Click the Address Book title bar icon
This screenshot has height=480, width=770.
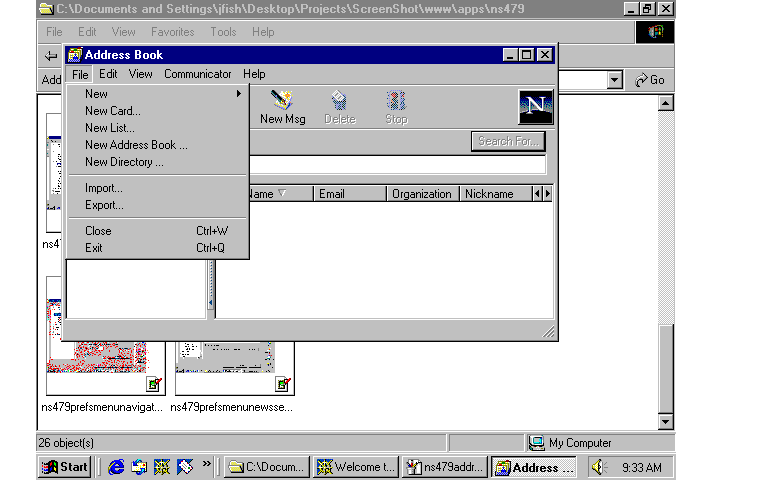pyautogui.click(x=74, y=55)
